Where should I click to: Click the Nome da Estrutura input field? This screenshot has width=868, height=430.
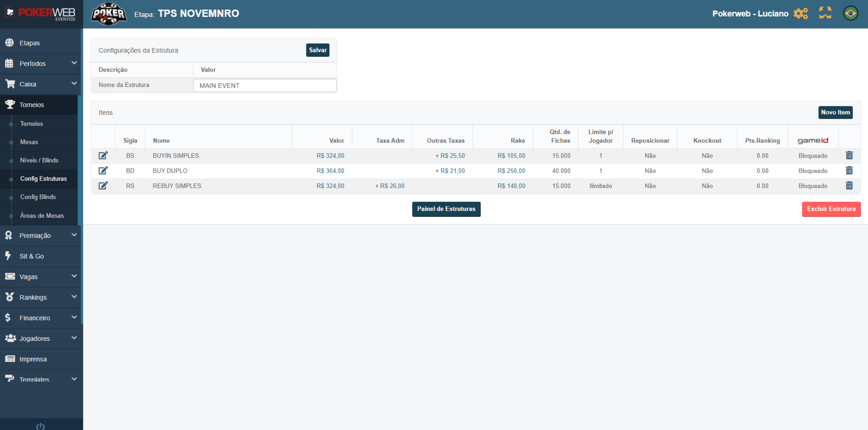click(264, 85)
